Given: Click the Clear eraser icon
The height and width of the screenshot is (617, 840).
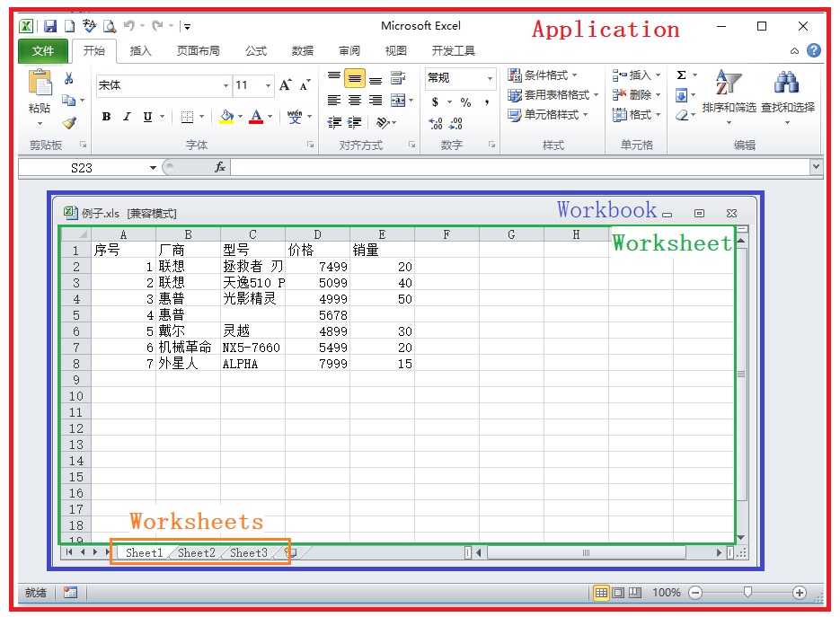Looking at the screenshot, I should (x=681, y=115).
